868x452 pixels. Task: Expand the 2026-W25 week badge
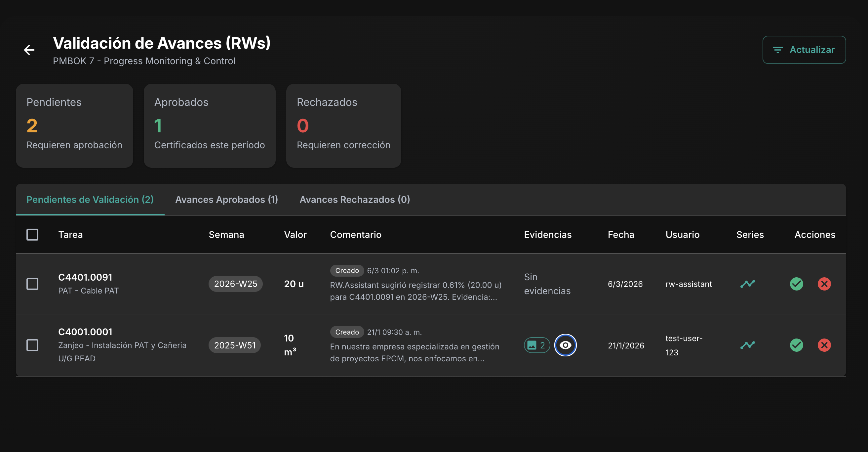pos(236,284)
